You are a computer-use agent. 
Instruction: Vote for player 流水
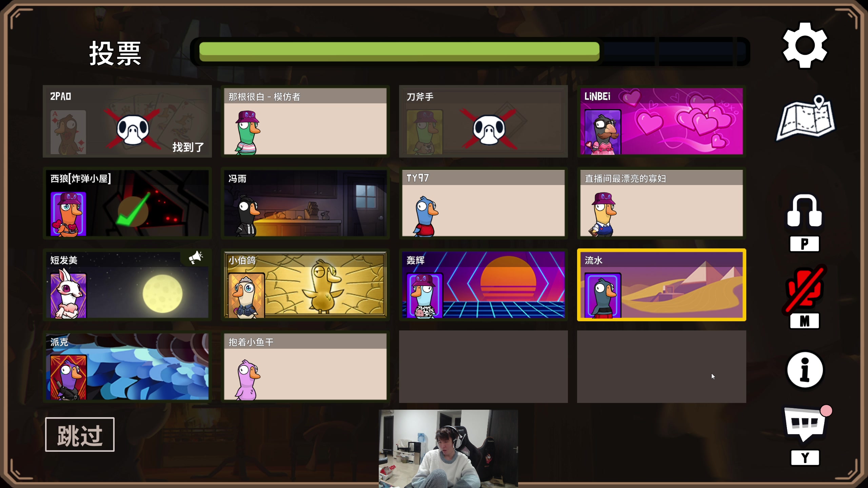[x=661, y=285]
